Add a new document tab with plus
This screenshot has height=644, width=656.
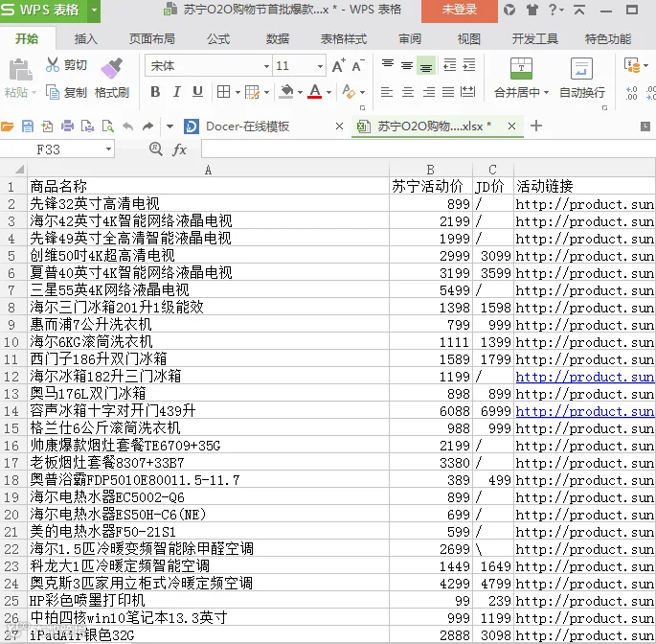(x=536, y=126)
